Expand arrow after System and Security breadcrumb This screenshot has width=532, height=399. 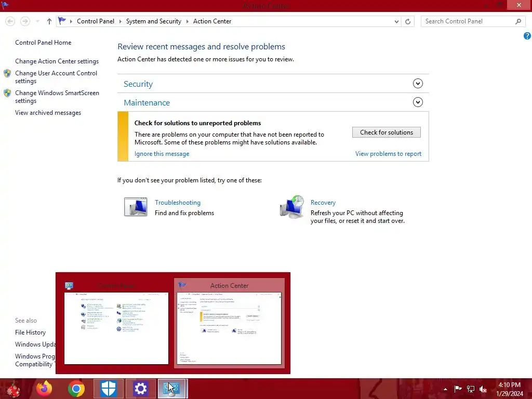point(187,21)
